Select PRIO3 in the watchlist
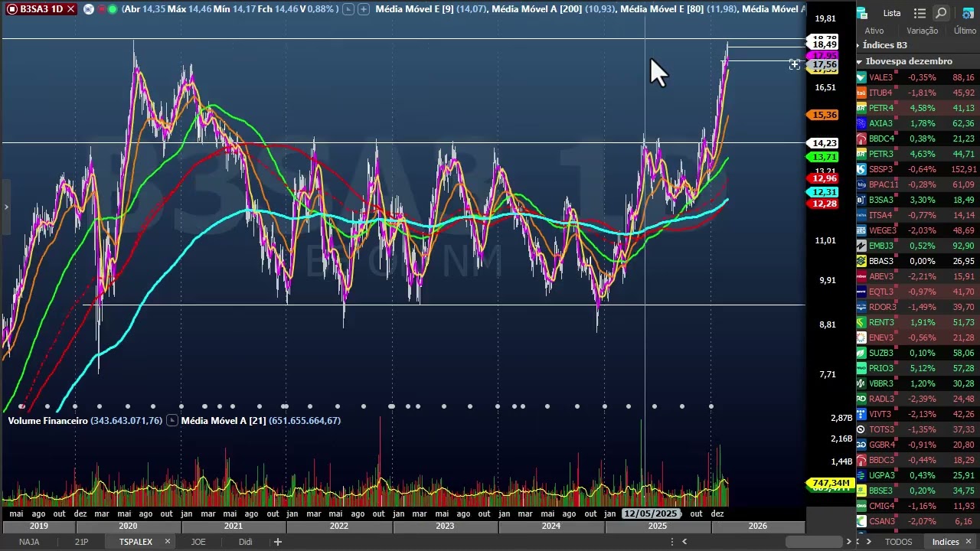 pos(917,368)
